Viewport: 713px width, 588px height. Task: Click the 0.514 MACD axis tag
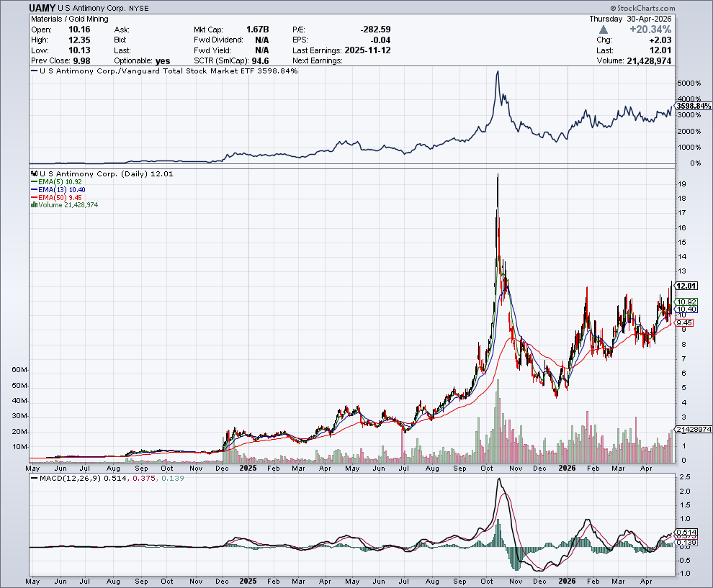point(686,532)
